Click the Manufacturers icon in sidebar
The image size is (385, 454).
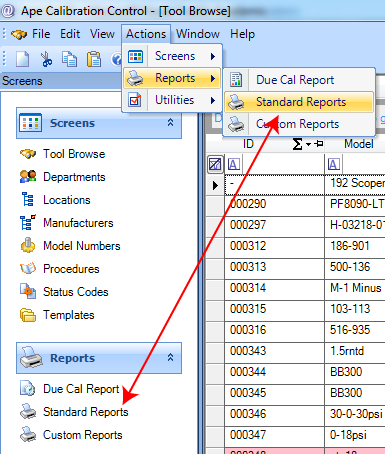click(28, 223)
